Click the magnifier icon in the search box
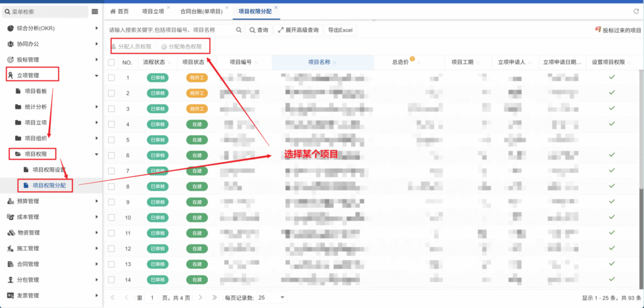Viewport: 644px width, 308px height. pyautogui.click(x=239, y=30)
